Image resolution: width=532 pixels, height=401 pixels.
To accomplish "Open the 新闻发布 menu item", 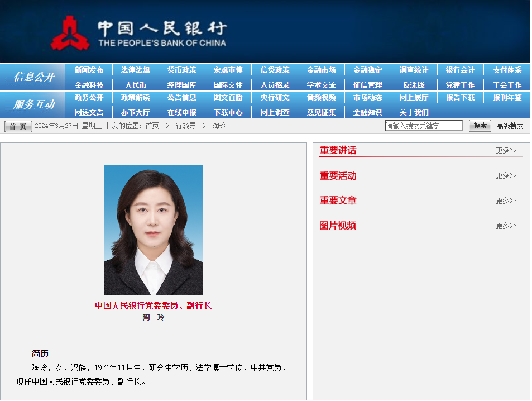I will [x=89, y=70].
